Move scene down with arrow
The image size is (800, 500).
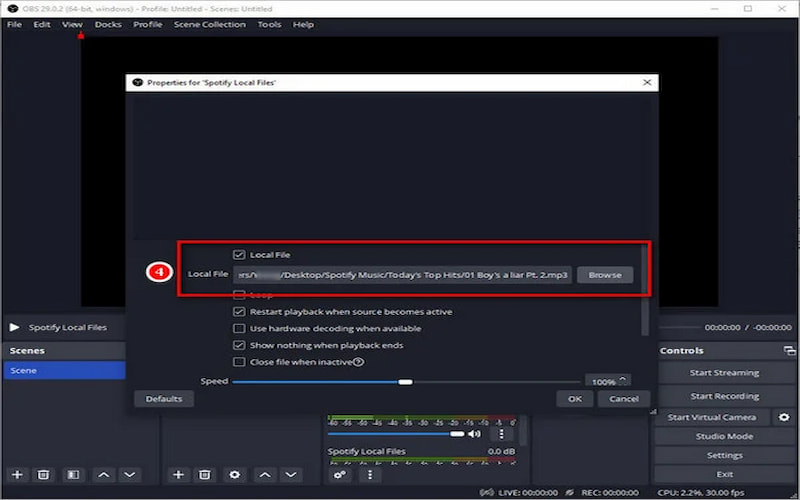(130, 475)
